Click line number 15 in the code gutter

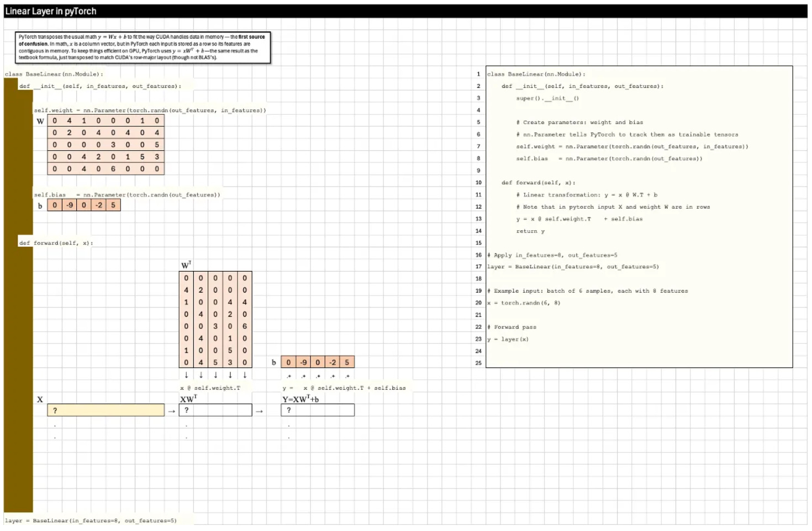pos(478,243)
